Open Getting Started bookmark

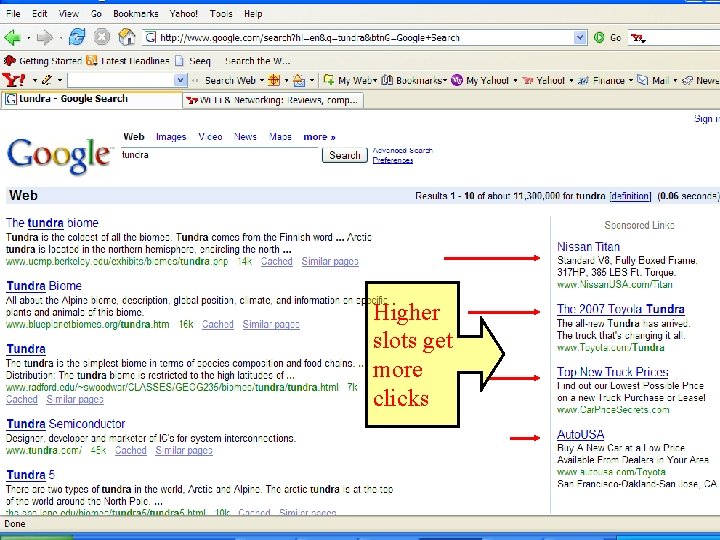(43, 61)
